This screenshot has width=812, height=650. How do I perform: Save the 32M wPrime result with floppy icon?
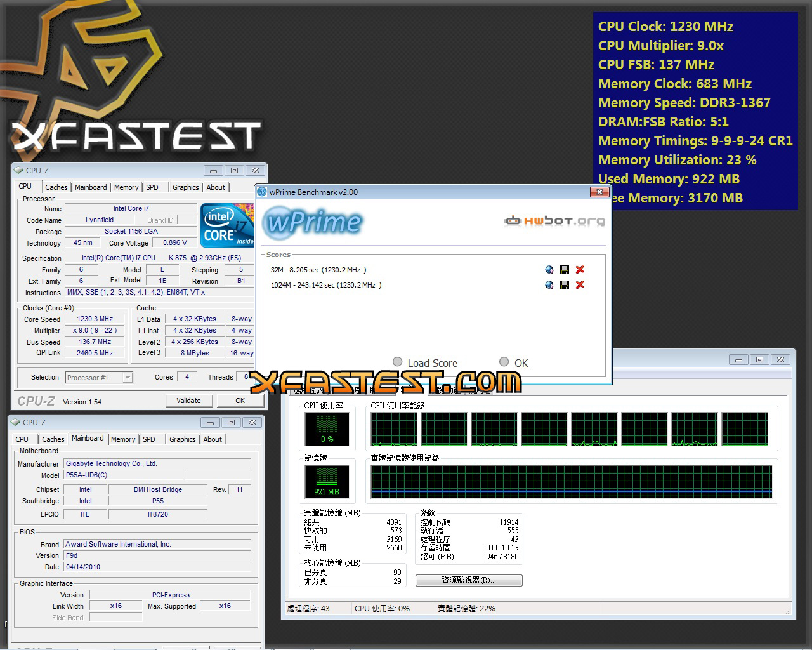point(565,269)
